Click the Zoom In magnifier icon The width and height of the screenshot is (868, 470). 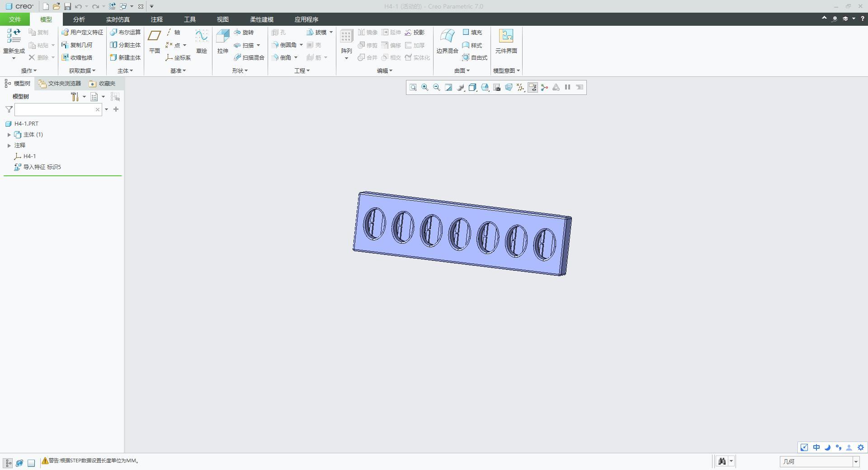click(425, 88)
